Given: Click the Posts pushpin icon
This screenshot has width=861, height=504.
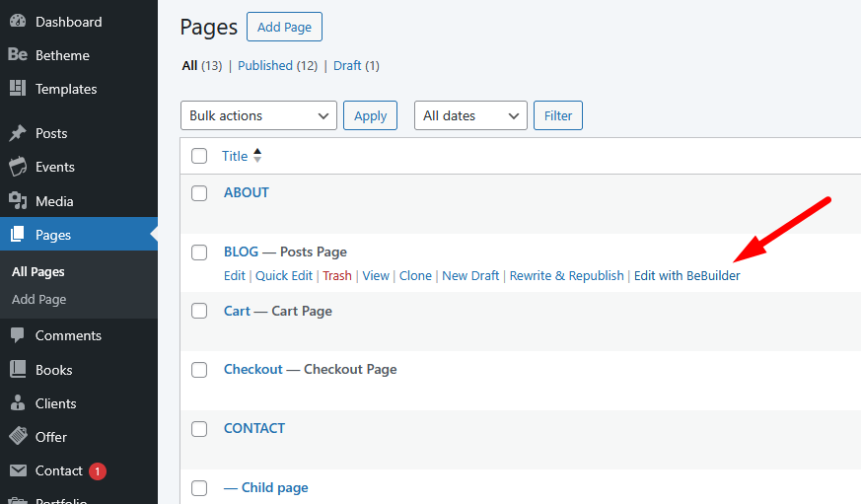Looking at the screenshot, I should coord(18,133).
